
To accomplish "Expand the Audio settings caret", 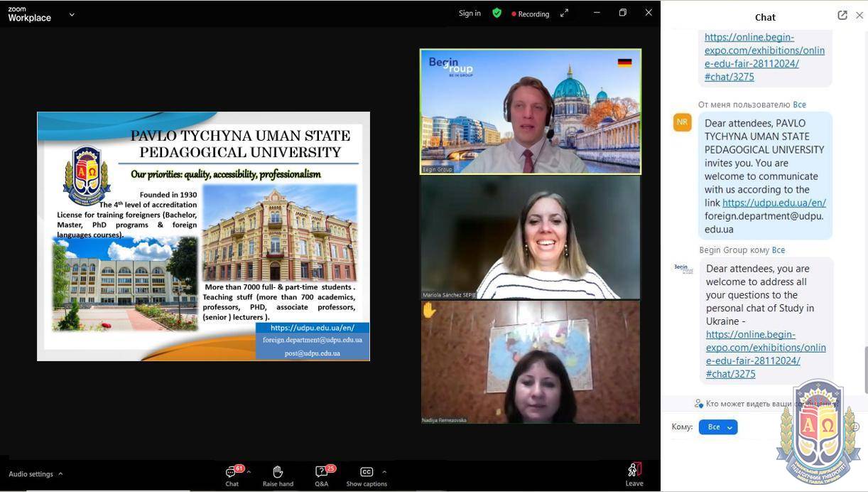I will [x=60, y=474].
